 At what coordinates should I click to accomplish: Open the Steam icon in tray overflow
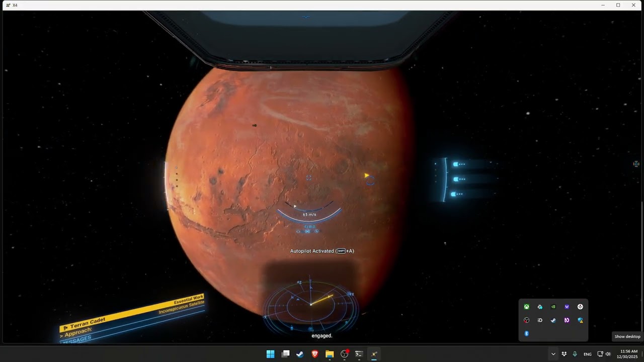point(553,320)
